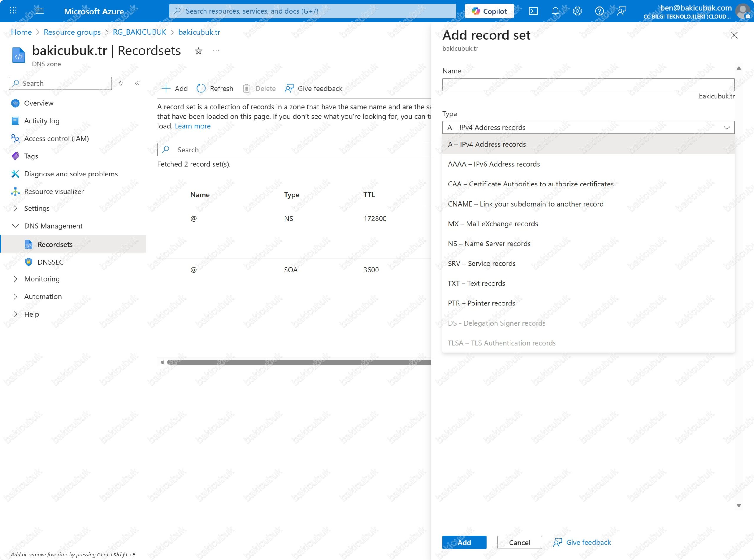The width and height of the screenshot is (754, 560).
Task: Open portal settings gear icon
Action: 578,11
